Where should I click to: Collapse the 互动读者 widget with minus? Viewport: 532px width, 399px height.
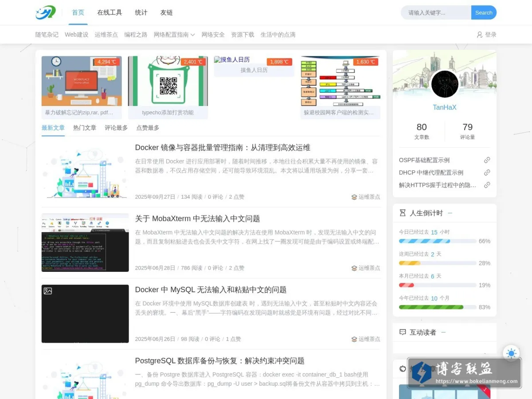coord(443,332)
